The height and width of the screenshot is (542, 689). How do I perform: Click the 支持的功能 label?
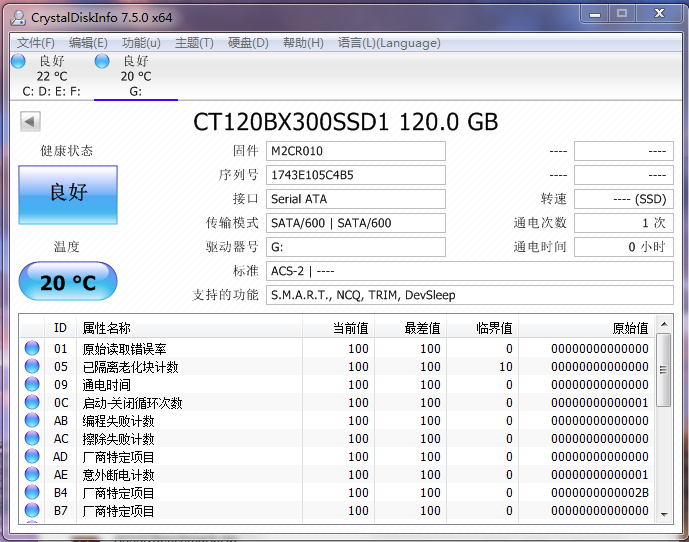pyautogui.click(x=225, y=295)
